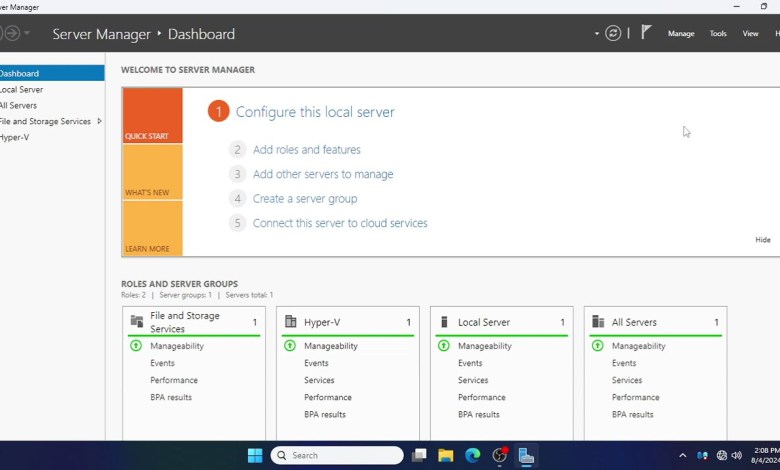Open Local Server tile title
This screenshot has height=470, width=780.
[x=484, y=322]
